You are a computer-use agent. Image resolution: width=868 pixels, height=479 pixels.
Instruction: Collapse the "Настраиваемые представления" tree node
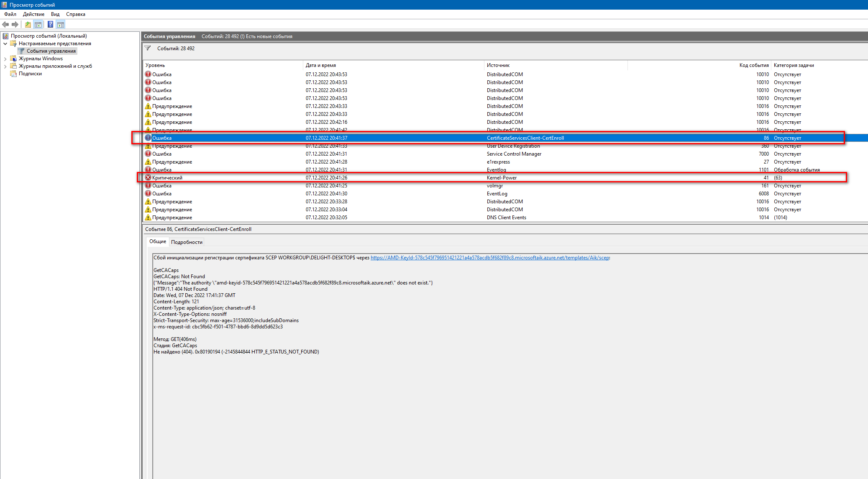[5, 44]
